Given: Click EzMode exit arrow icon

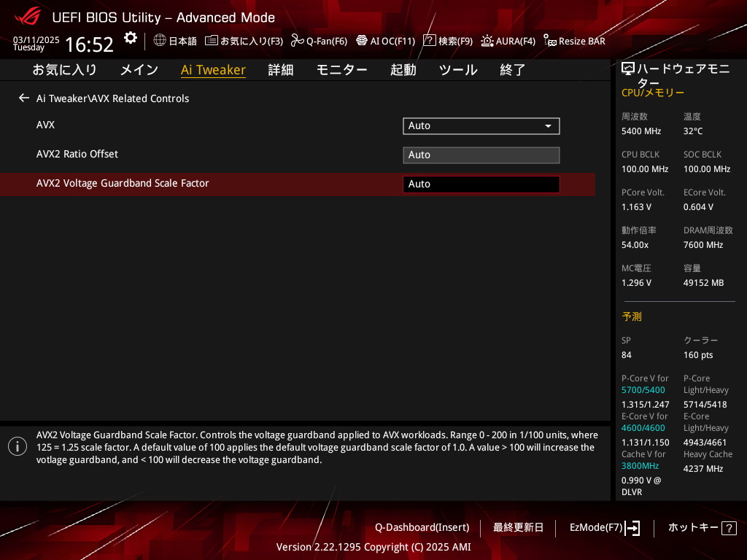Looking at the screenshot, I should pos(632,528).
